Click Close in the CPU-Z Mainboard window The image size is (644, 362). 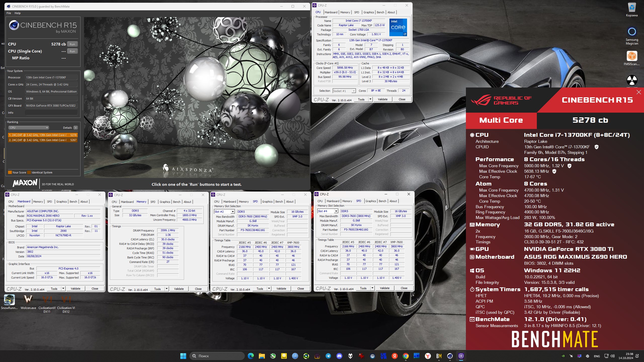click(95, 289)
